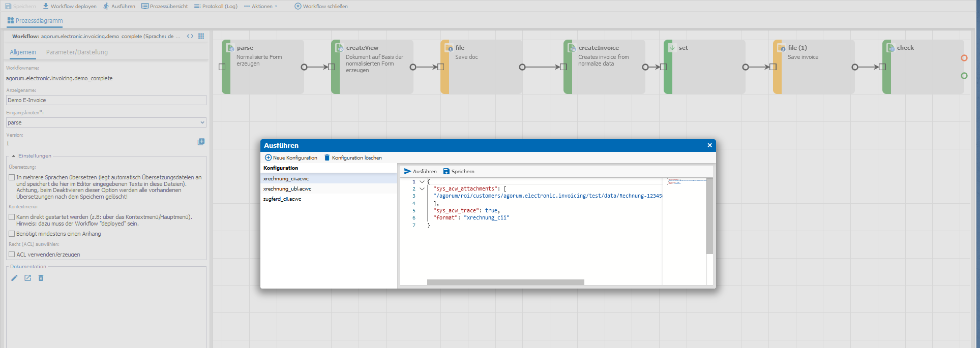This screenshot has height=348, width=980.
Task: Enable the 'In mehrere Sprachen übersetzen' checkbox
Action: [12, 177]
